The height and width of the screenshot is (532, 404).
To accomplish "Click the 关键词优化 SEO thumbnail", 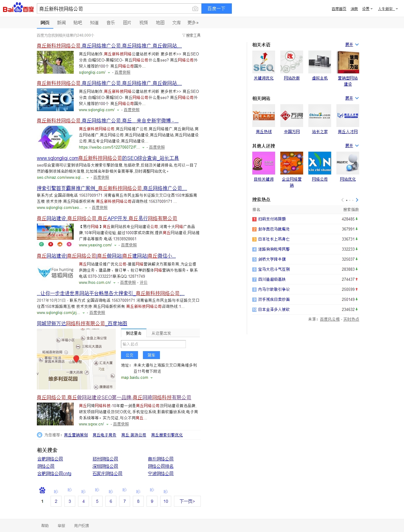I will (264, 62).
